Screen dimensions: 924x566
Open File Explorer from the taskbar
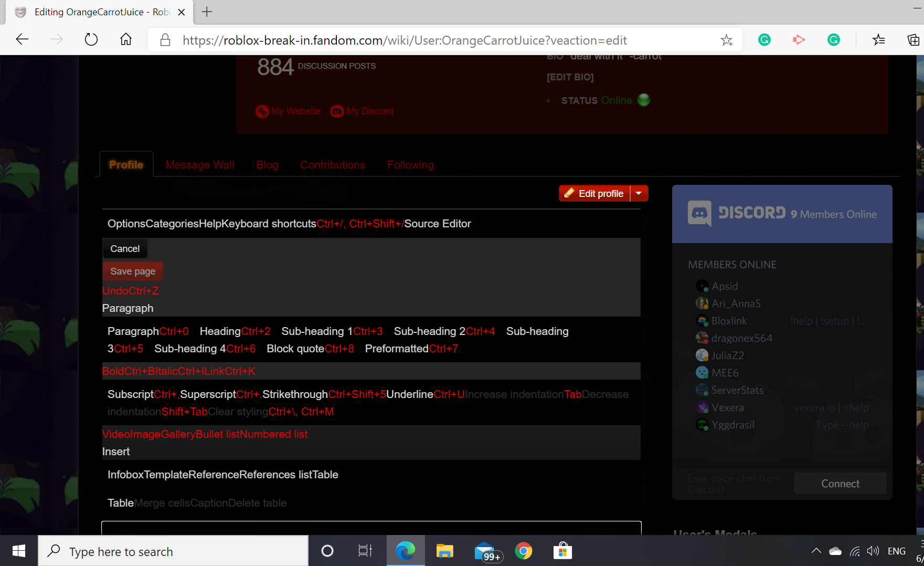click(x=445, y=551)
